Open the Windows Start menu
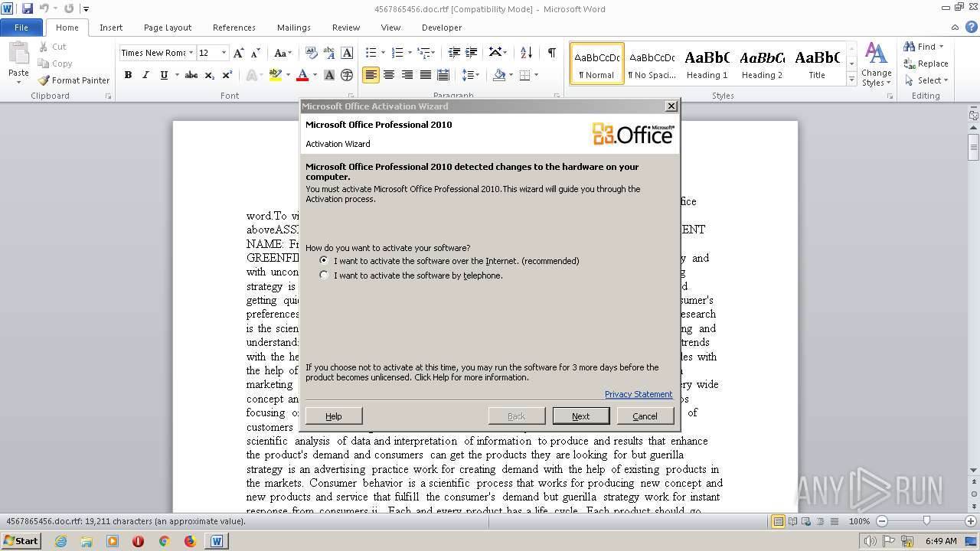 tap(21, 541)
